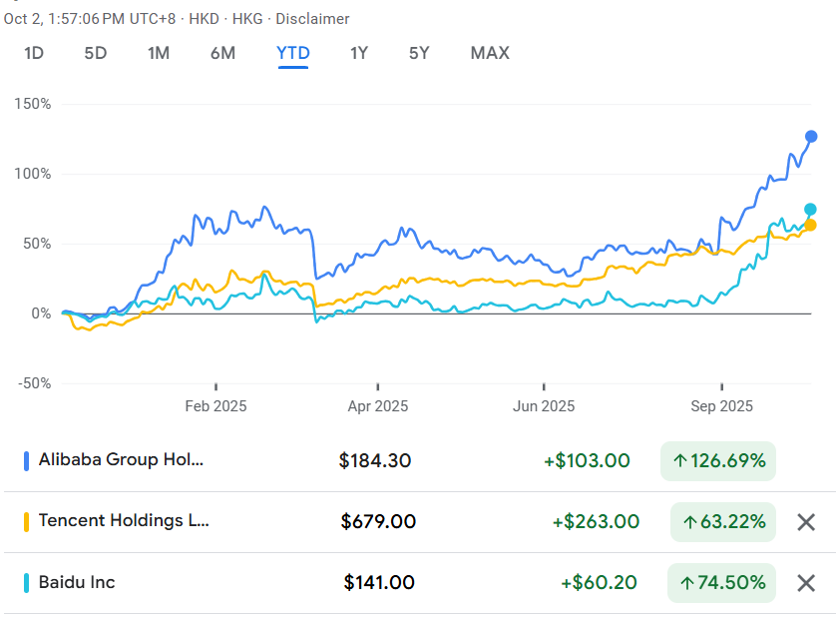This screenshot has width=840, height=618.
Task: View the 1Y time range
Action: [x=359, y=53]
